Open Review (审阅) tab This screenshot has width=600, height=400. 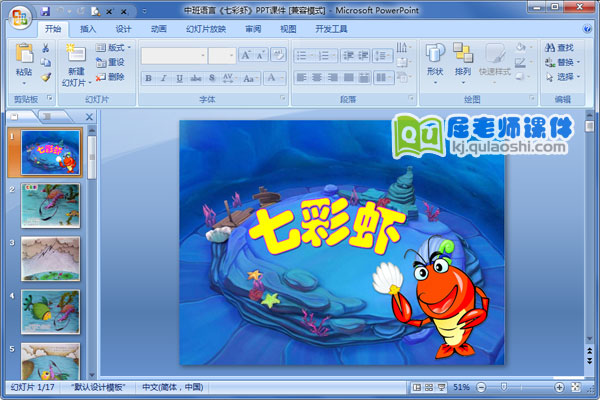point(253,29)
